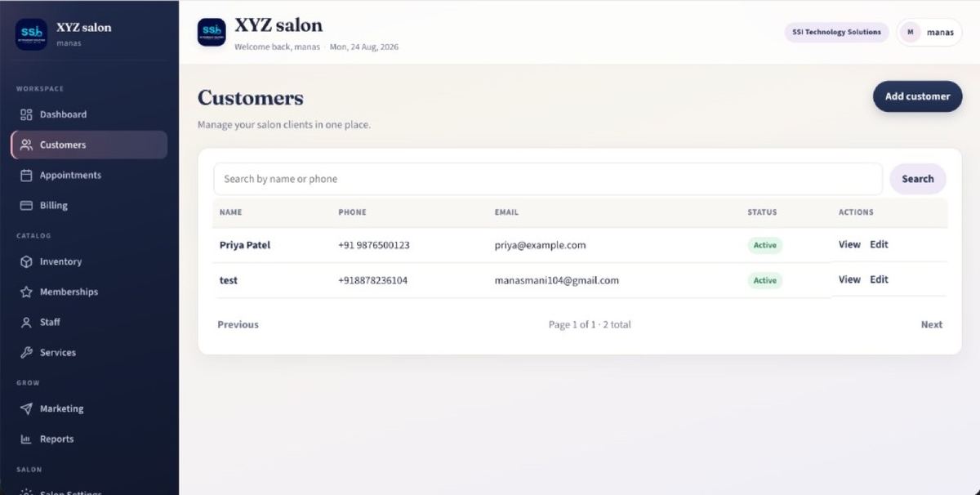
Task: Click the ACTIONS column header
Action: tap(856, 212)
